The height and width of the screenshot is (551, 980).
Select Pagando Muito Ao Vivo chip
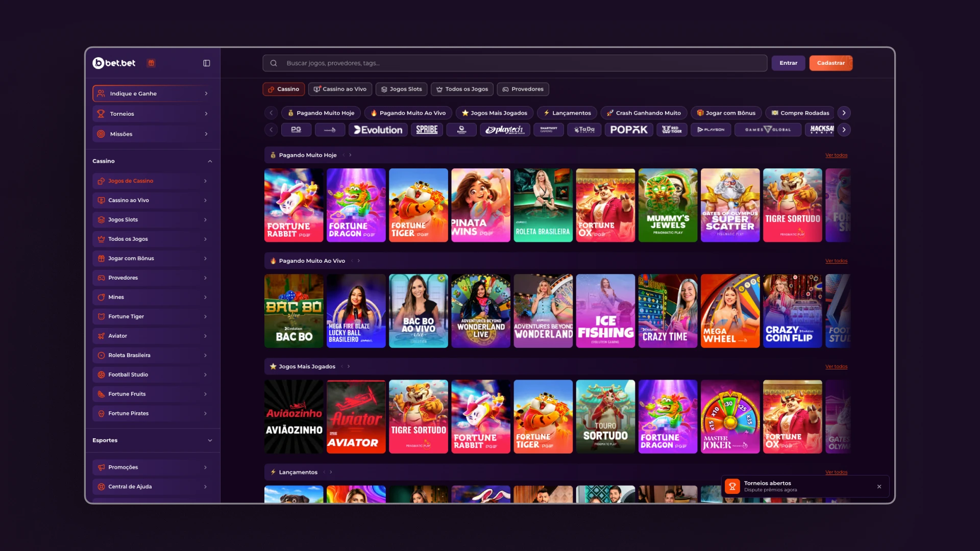(408, 113)
